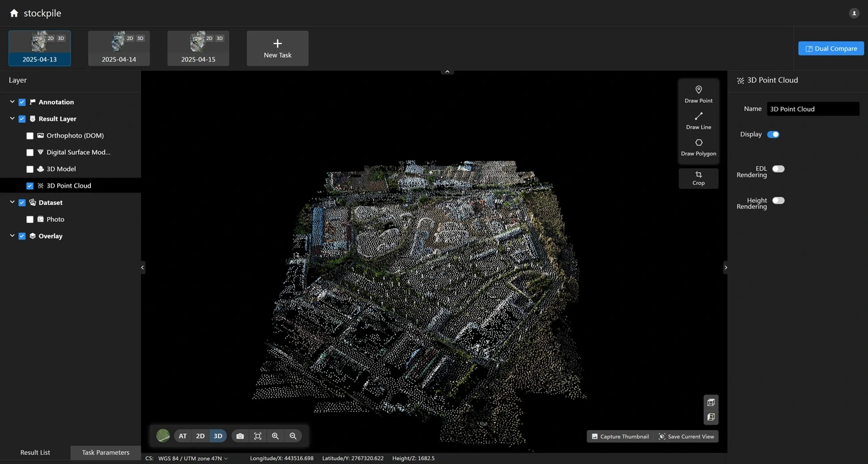Select the Draw Polygon tool
868x464 pixels.
[698, 147]
